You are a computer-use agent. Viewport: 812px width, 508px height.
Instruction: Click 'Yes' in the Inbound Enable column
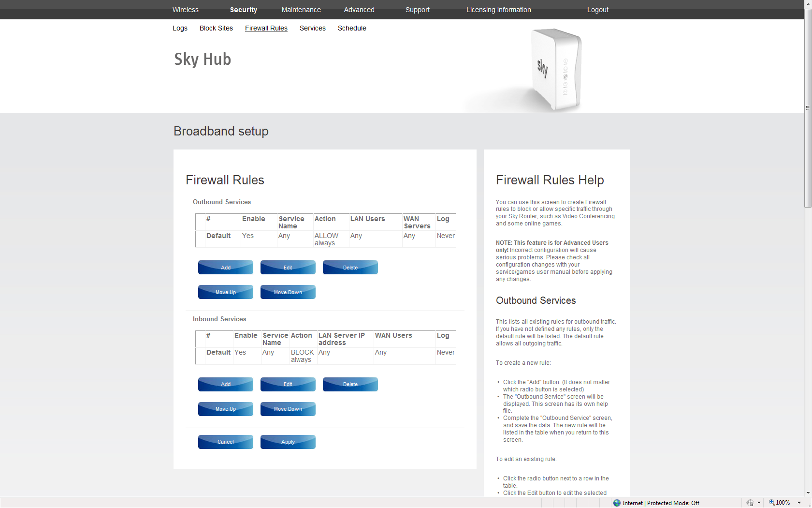tap(240, 352)
